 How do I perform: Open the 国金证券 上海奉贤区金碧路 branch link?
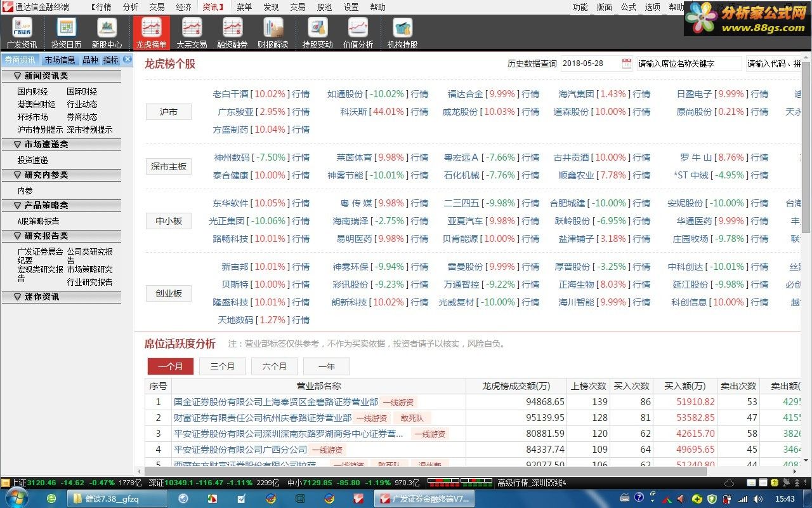[276, 402]
